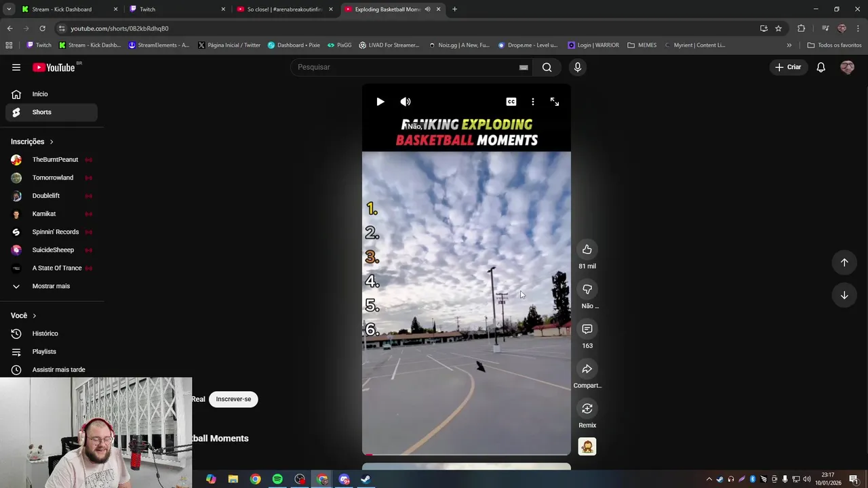Open the account avatar menu
Image resolution: width=868 pixels, height=488 pixels.
[x=847, y=67]
